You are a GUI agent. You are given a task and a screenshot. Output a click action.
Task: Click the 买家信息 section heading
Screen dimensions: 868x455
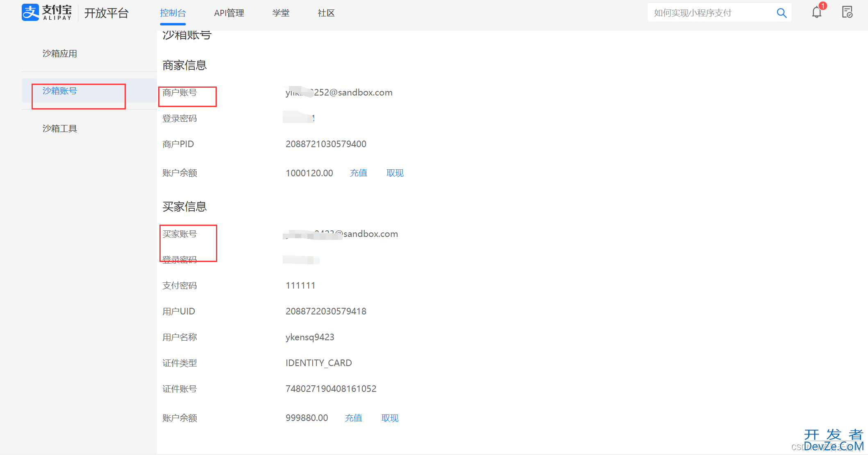click(x=185, y=207)
